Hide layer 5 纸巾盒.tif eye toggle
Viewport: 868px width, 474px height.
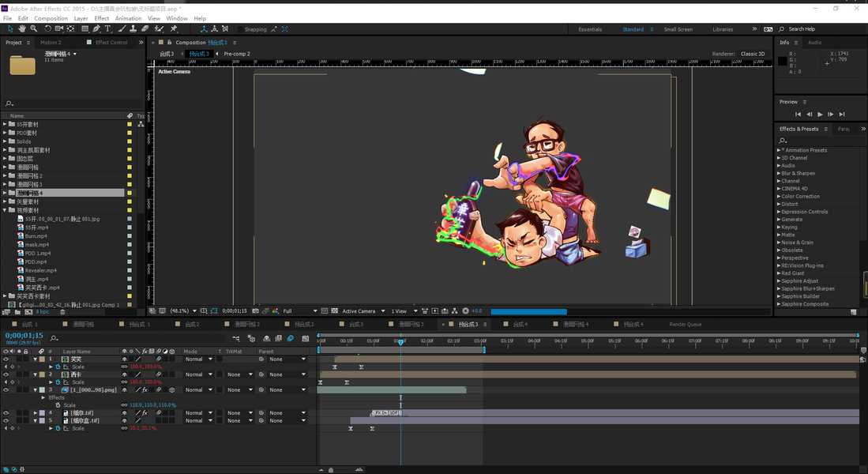coord(6,421)
